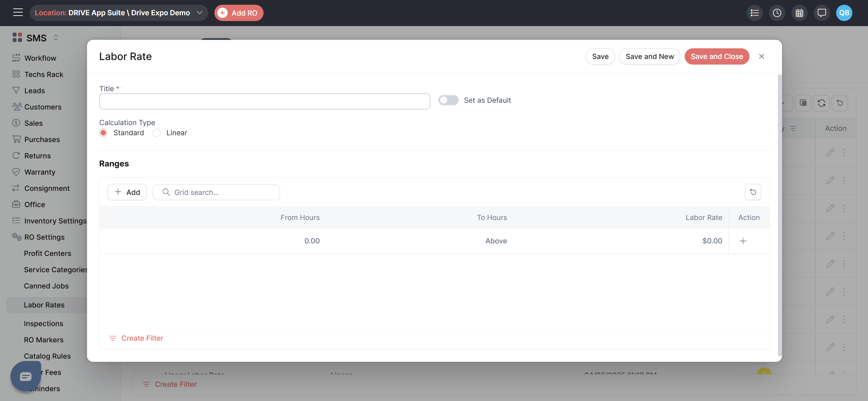
Task: Open the time clock icon
Action: (x=777, y=13)
